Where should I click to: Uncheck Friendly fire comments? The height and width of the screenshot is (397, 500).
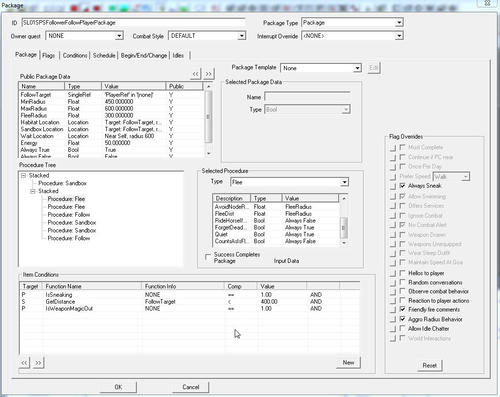pyautogui.click(x=402, y=309)
